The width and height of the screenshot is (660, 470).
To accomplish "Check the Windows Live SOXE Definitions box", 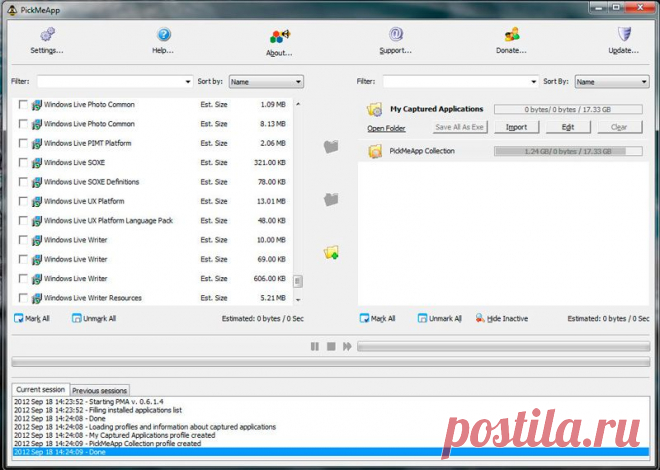I will pos(23,182).
